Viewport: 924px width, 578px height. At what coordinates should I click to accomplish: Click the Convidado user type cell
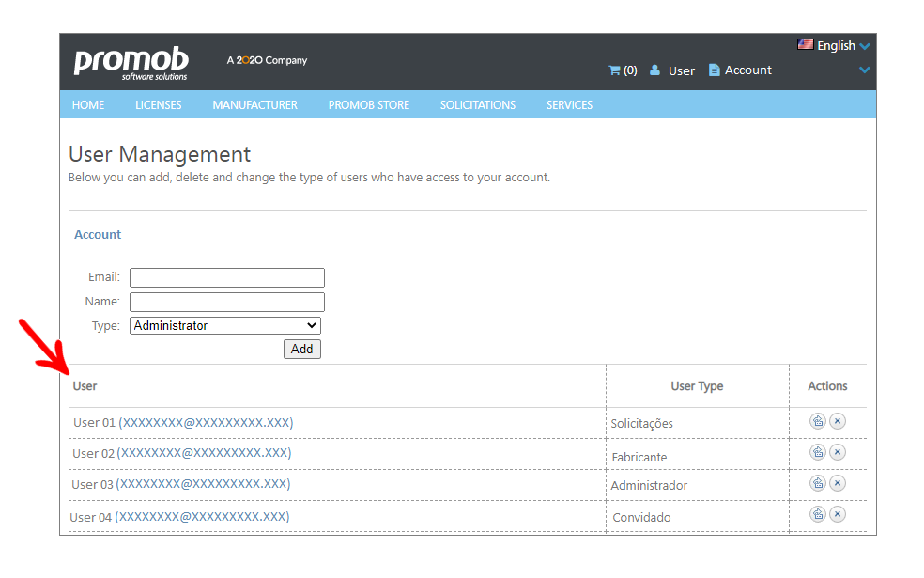click(641, 517)
